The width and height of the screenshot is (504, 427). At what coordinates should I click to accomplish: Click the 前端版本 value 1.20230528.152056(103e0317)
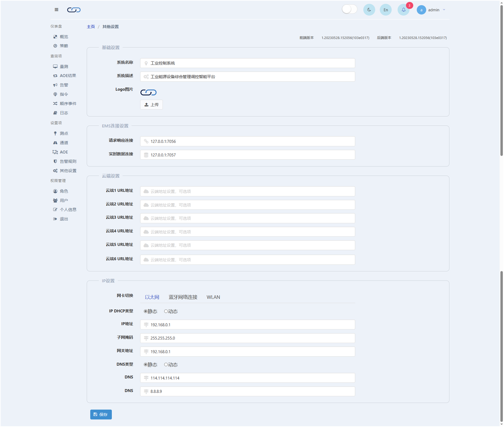point(345,38)
